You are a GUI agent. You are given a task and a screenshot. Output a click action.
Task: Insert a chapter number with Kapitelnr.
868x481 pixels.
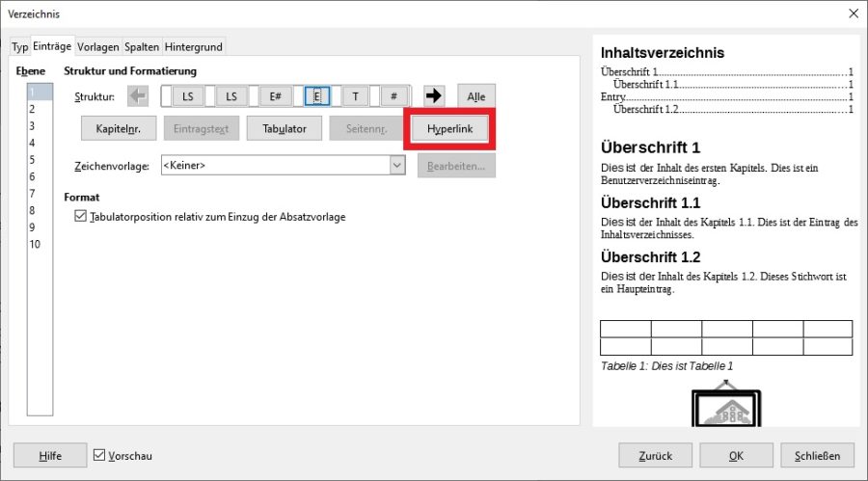[119, 128]
